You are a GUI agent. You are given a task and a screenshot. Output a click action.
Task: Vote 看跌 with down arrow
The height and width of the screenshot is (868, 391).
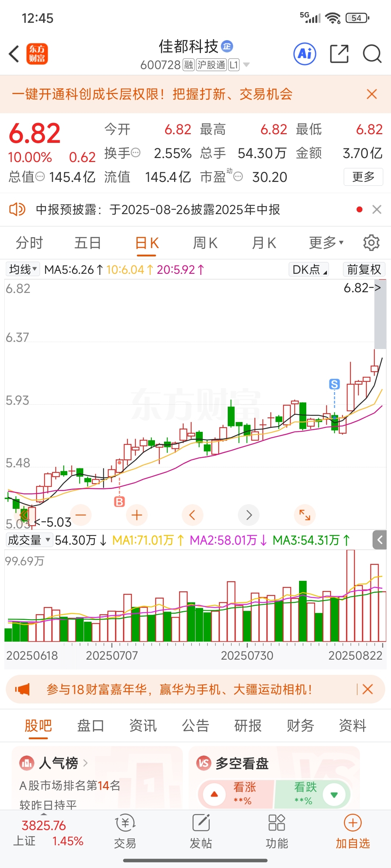334,794
